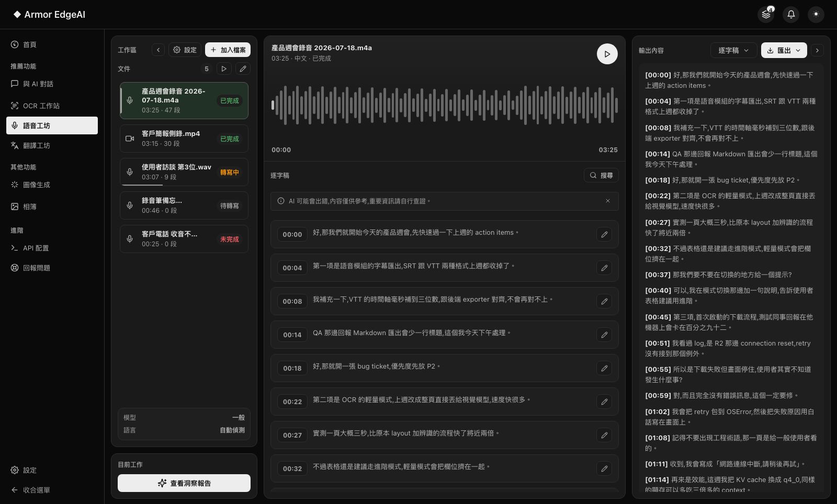
Task: Open 圖像生成 in the sidebar
Action: [52, 185]
